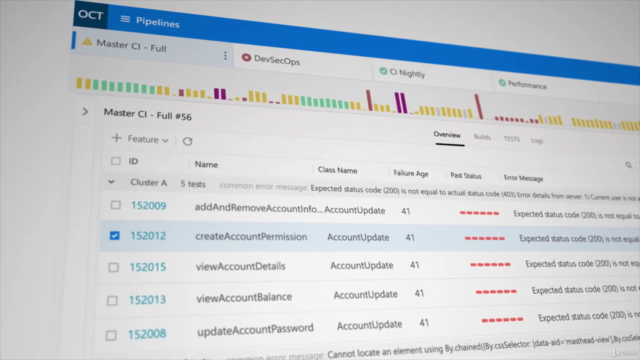This screenshot has width=640, height=360.
Task: Click the '5 tests' count in Cluster A
Action: [x=193, y=184]
